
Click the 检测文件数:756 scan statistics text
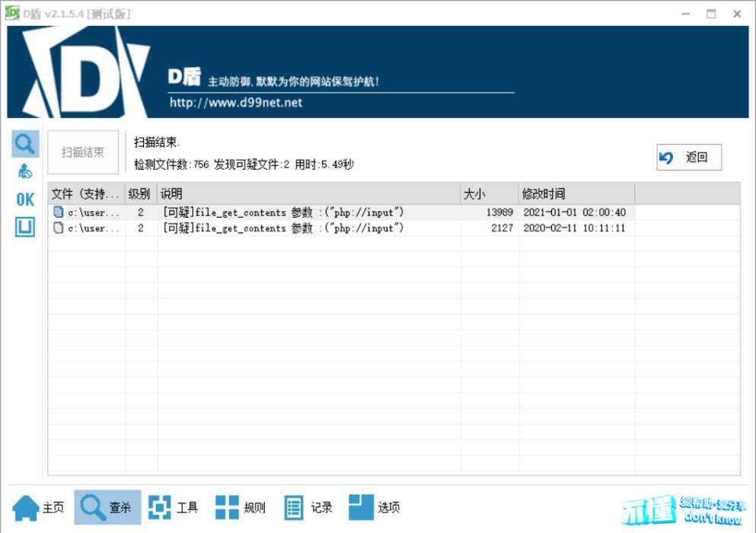point(171,164)
